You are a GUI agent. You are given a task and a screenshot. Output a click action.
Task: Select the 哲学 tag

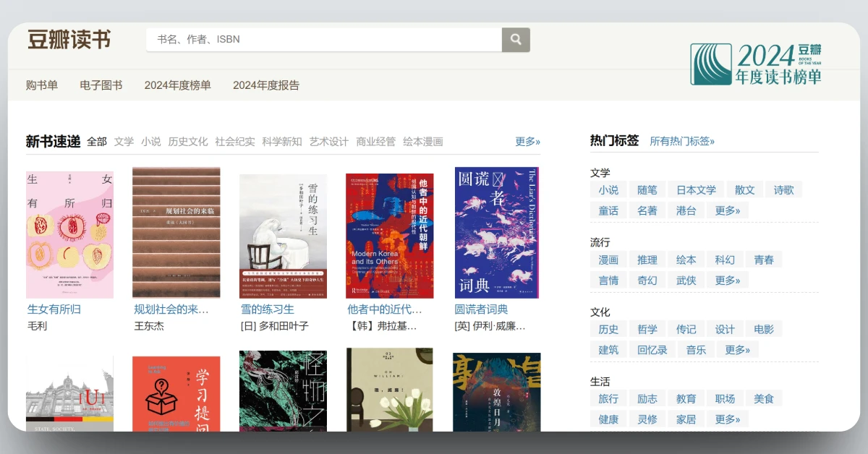pos(647,329)
